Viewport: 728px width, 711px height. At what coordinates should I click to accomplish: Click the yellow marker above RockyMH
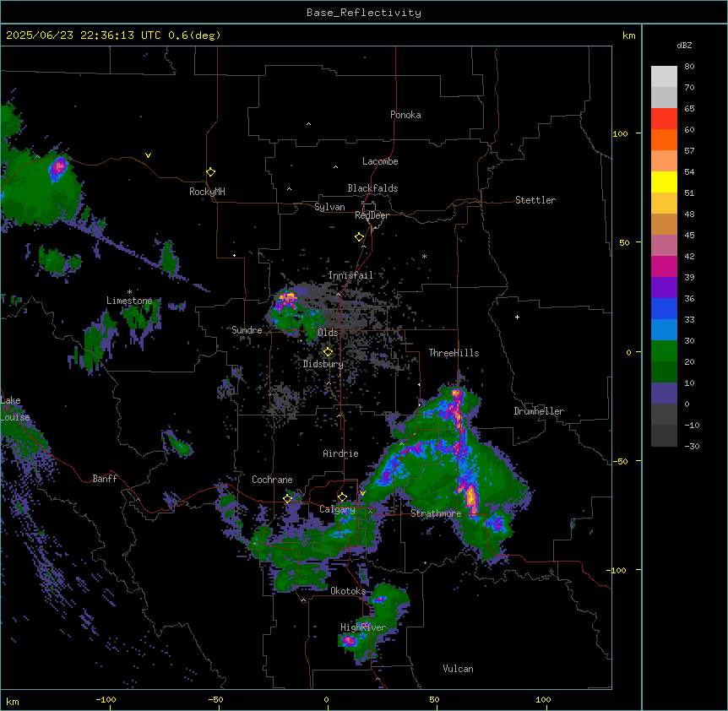[x=210, y=172]
